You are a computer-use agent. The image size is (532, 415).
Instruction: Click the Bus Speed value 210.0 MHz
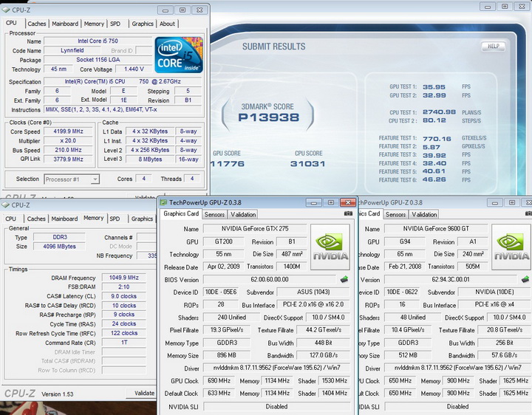tap(68, 150)
